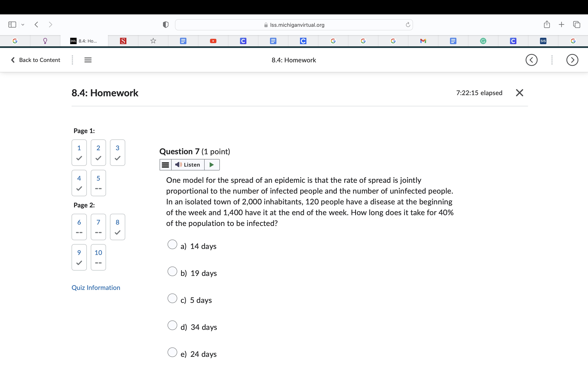Reload the page using the refresh icon
This screenshot has height=382, width=588.
[408, 24]
